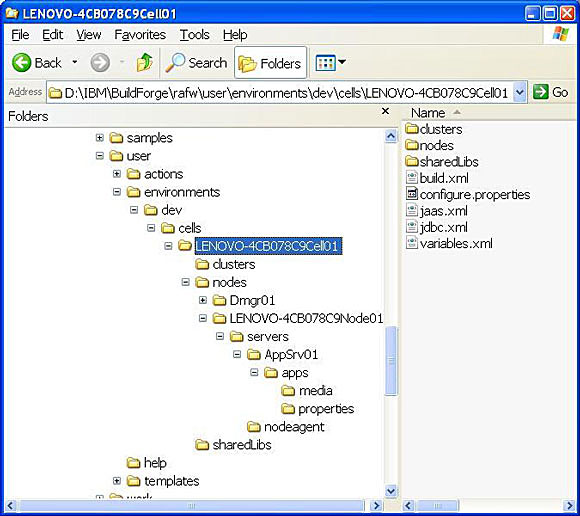This screenshot has height=516, width=580.
Task: Click the folder tree vertical scrollbar thumb
Action: [x=391, y=361]
